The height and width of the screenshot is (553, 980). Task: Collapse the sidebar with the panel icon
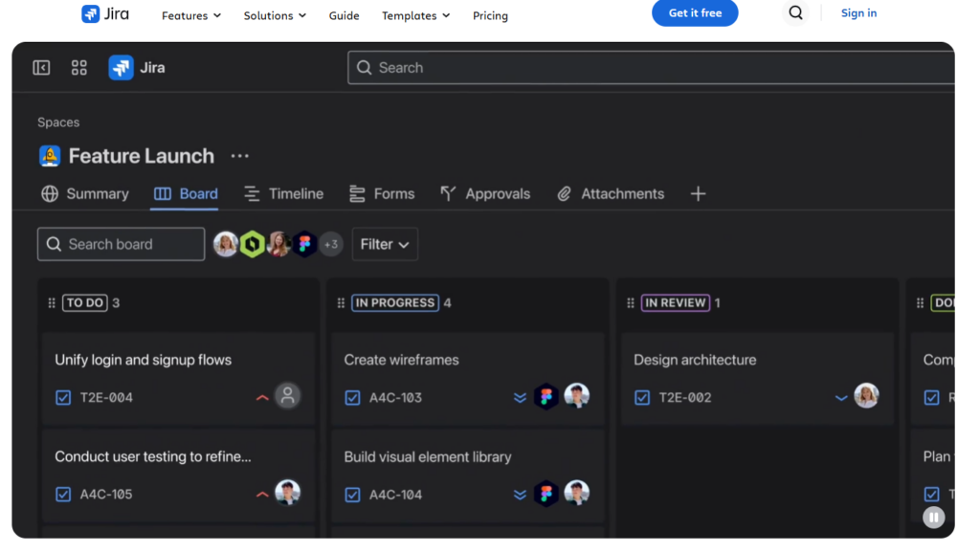click(x=41, y=68)
